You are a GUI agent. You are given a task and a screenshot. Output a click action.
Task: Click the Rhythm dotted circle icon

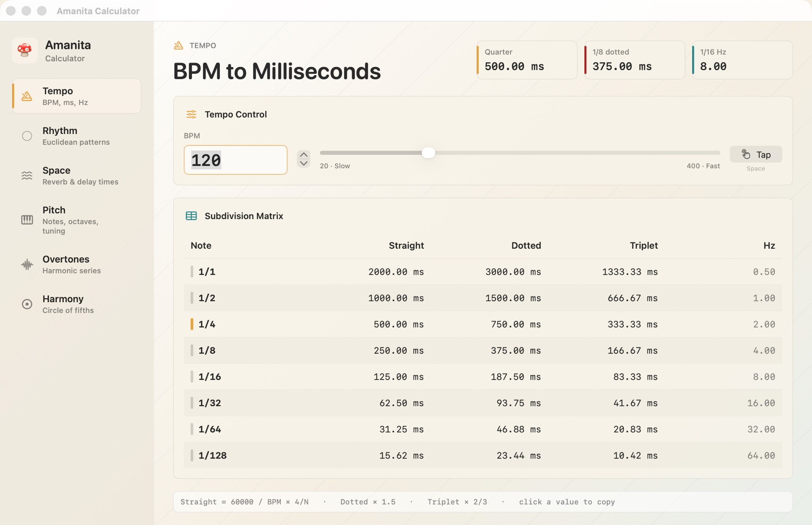[x=27, y=136]
